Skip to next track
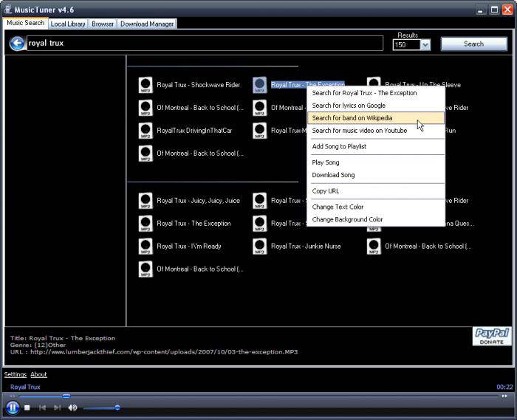 57,407
